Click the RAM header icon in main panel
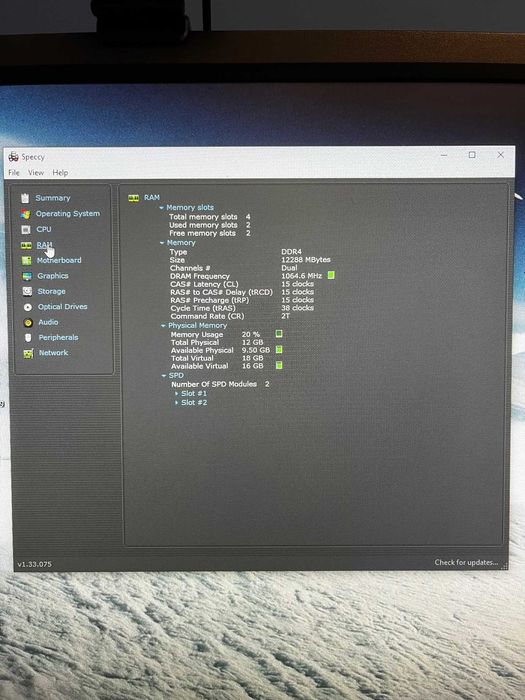 (x=133, y=198)
